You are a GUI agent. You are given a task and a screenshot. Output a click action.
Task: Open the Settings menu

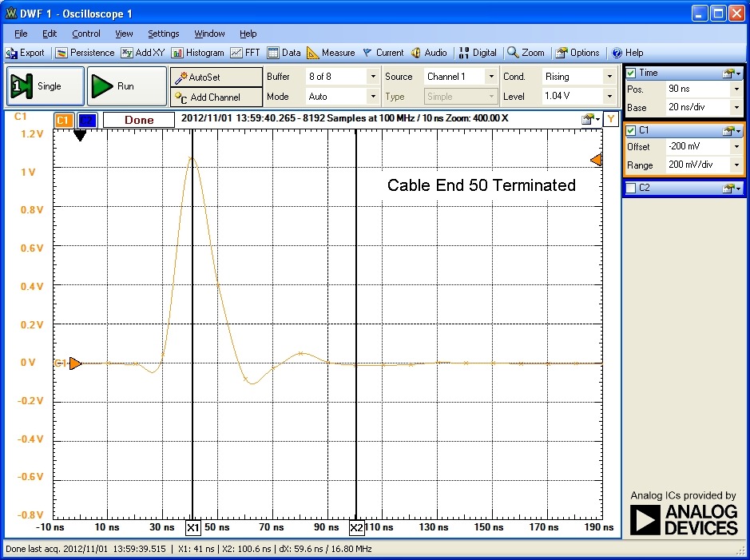[163, 34]
